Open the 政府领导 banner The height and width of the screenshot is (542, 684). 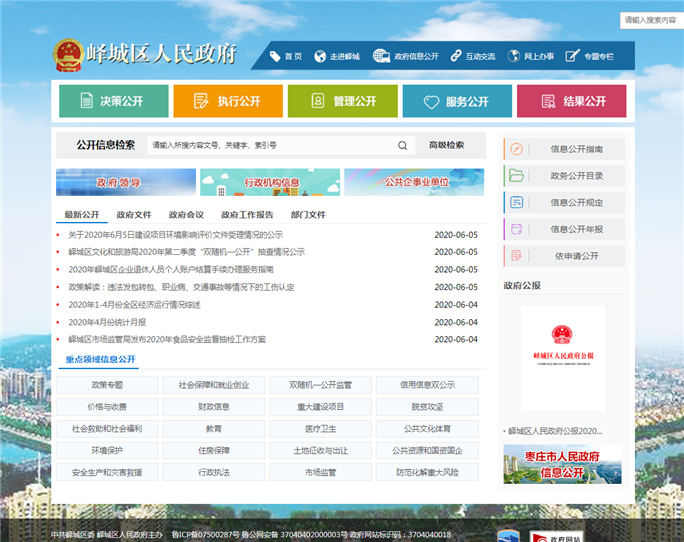coord(126,182)
